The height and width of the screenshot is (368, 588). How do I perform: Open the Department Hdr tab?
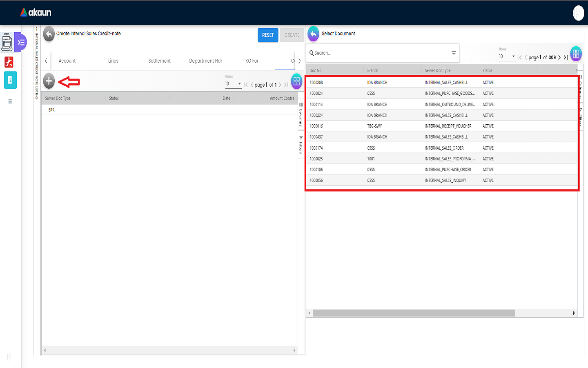[x=205, y=61]
